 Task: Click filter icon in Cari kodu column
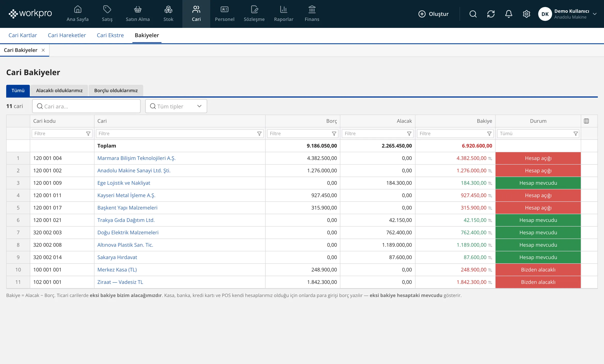click(x=88, y=133)
